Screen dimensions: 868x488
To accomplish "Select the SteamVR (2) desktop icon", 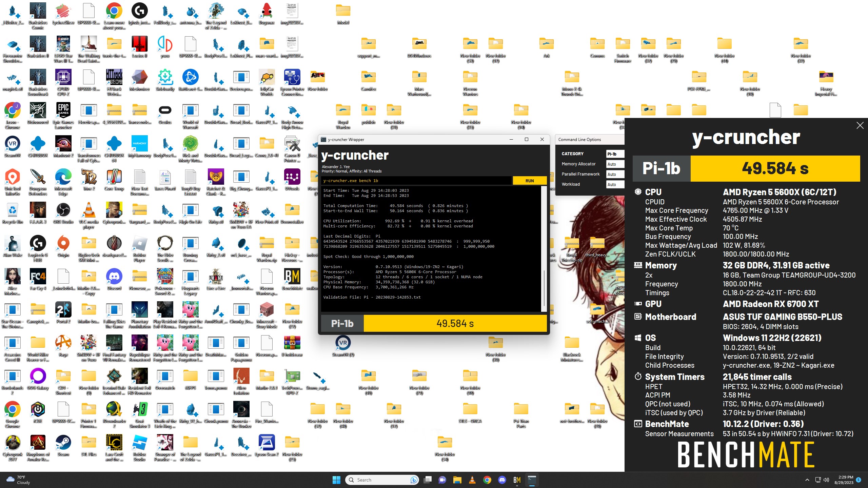I will point(343,346).
